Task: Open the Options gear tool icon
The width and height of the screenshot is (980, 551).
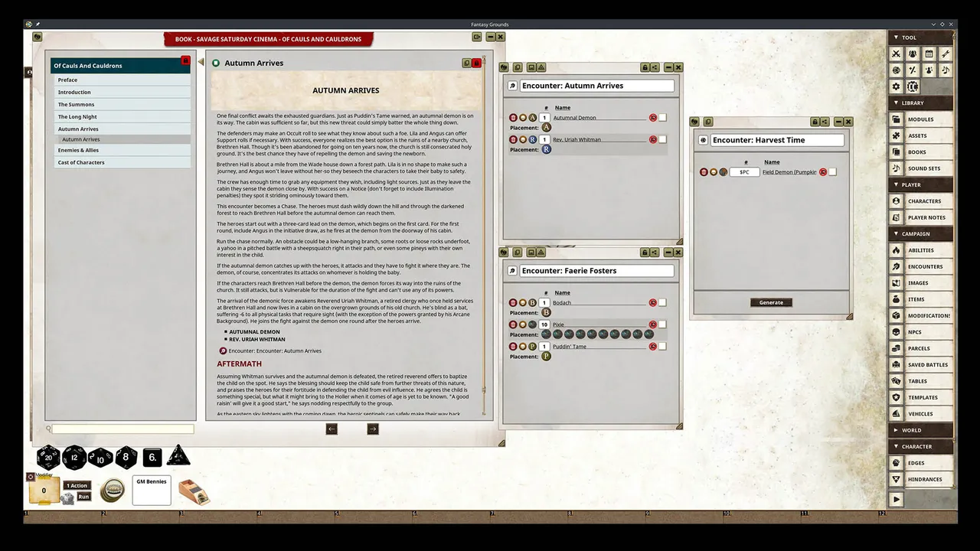Action: pyautogui.click(x=897, y=86)
